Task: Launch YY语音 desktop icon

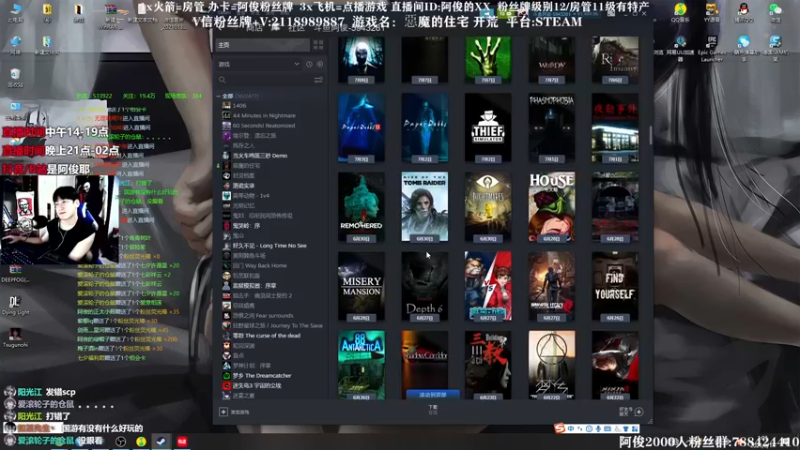Action: pyautogui.click(x=712, y=13)
